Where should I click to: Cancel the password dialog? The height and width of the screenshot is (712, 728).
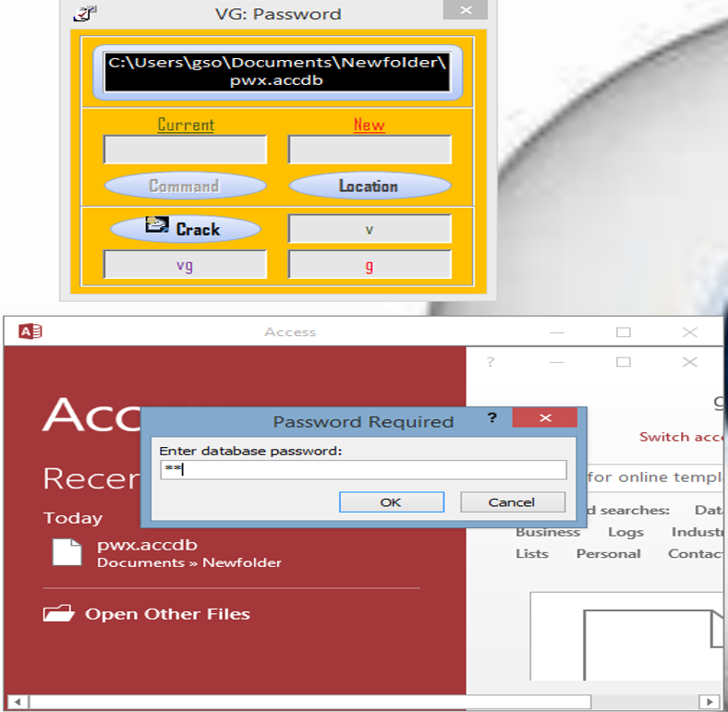pos(513,502)
